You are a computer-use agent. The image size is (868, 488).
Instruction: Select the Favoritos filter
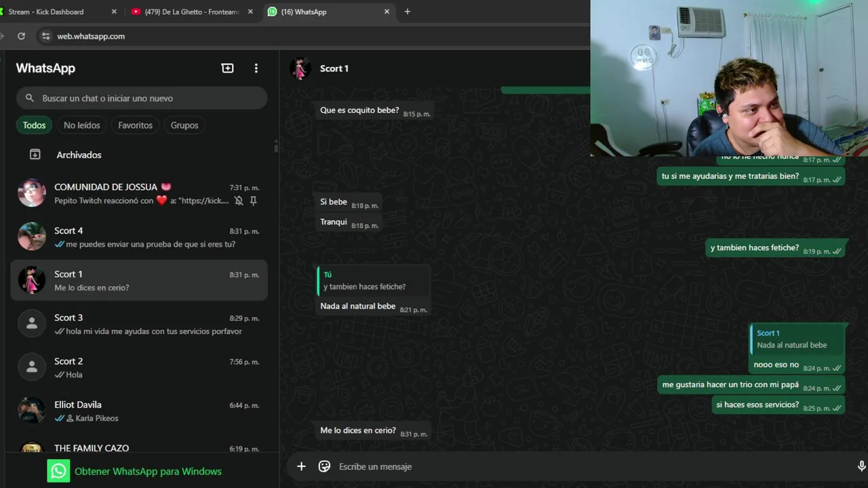[x=135, y=125]
